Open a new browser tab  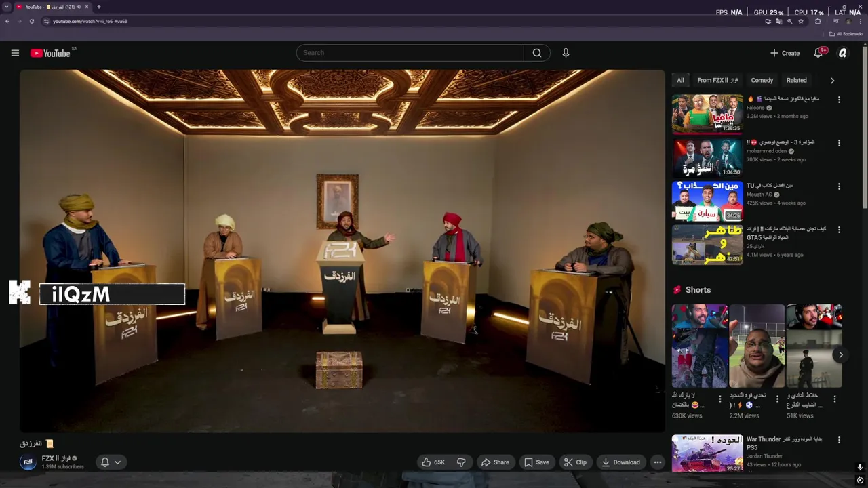(98, 7)
